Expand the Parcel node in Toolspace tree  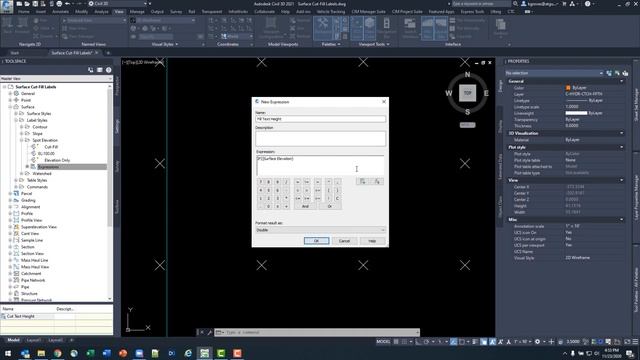point(10,193)
